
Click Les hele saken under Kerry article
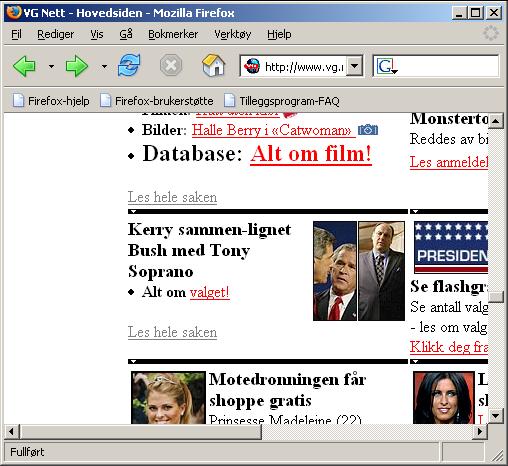172,332
